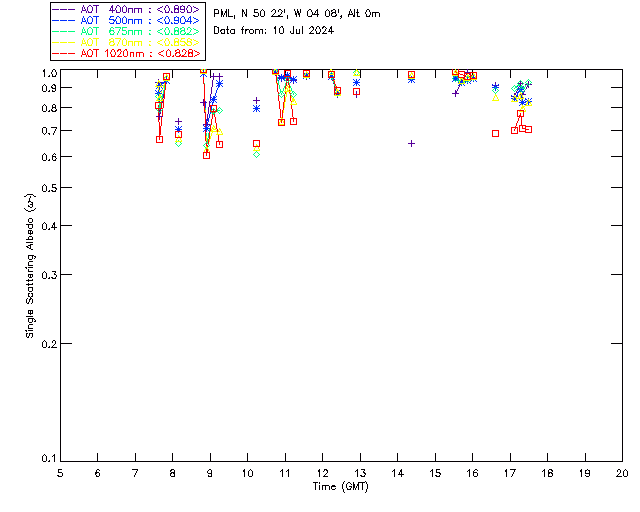The height and width of the screenshot is (512, 640).
Task: Click the AOT 1020nm red legend entry
Action: (x=127, y=53)
